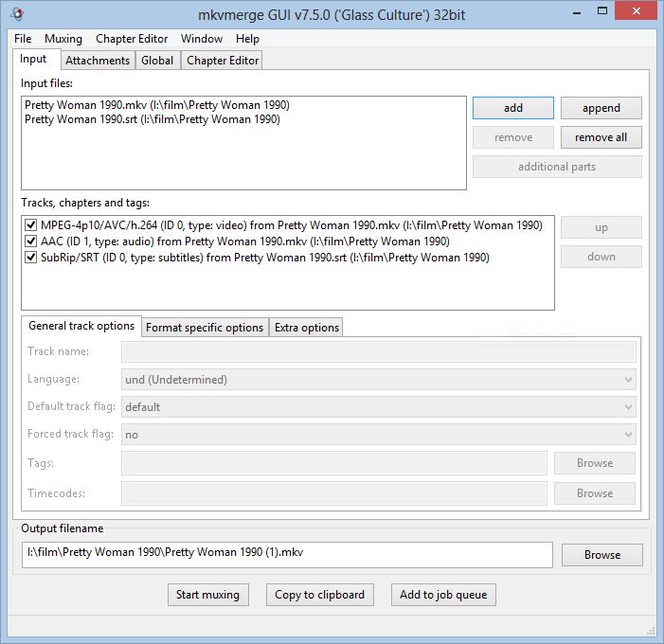The height and width of the screenshot is (644, 664).
Task: Expand the Forced track flag dropdown
Action: click(x=379, y=435)
